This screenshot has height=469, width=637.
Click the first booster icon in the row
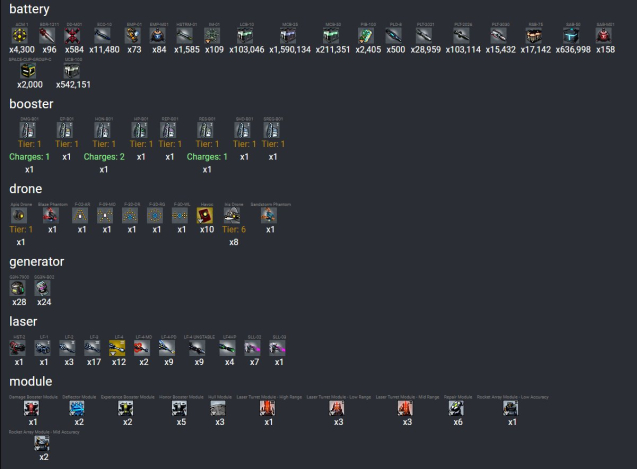31,131
